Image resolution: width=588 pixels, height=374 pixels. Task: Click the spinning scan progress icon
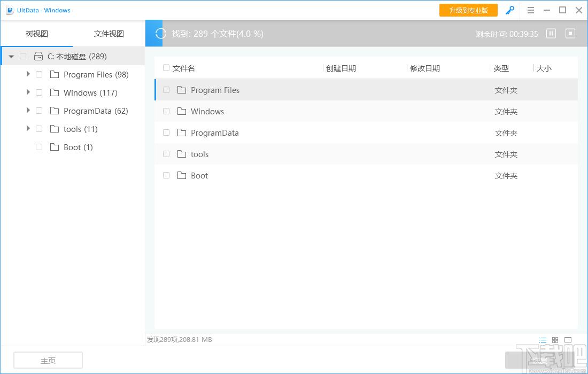pos(160,33)
